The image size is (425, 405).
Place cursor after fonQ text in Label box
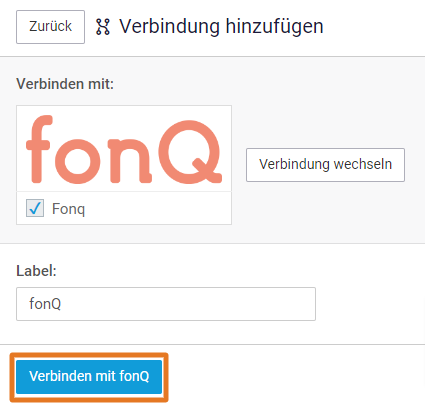coord(62,304)
